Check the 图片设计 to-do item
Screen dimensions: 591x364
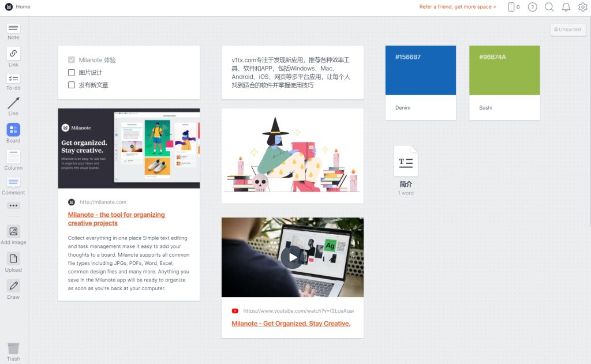click(71, 72)
